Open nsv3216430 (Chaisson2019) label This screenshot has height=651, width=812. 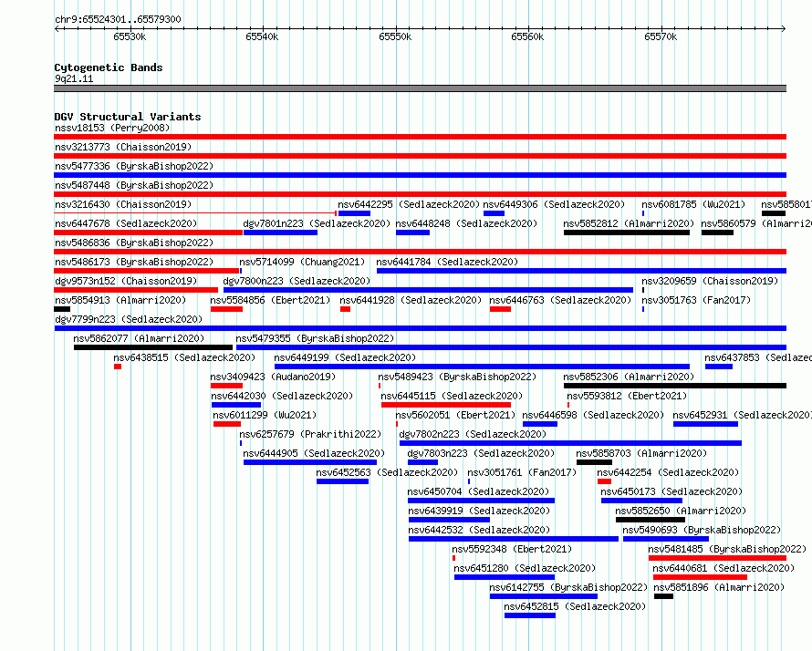(123, 204)
